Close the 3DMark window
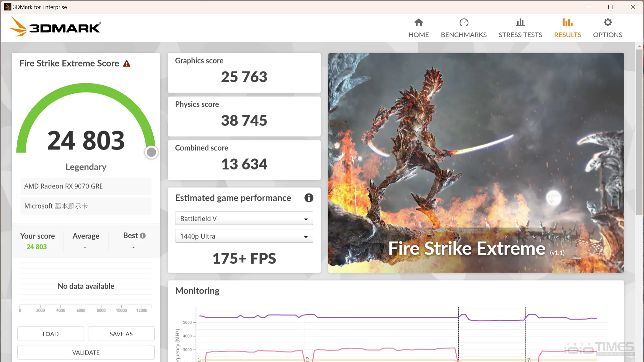Image resolution: width=644 pixels, height=362 pixels. 632,7
